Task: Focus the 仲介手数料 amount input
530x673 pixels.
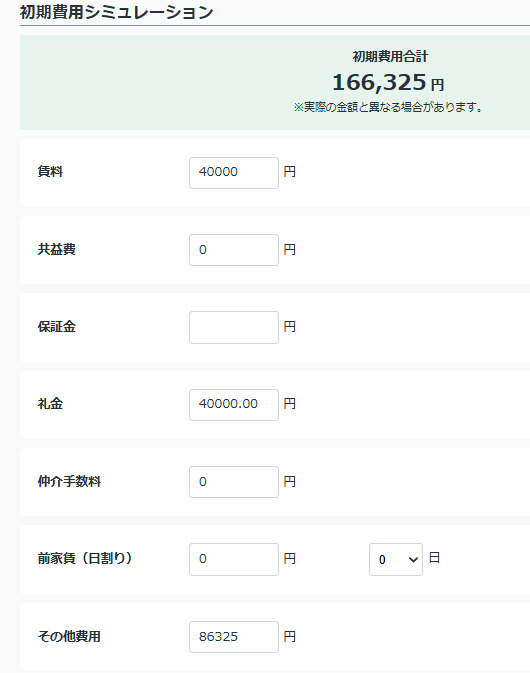Action: [x=234, y=482]
